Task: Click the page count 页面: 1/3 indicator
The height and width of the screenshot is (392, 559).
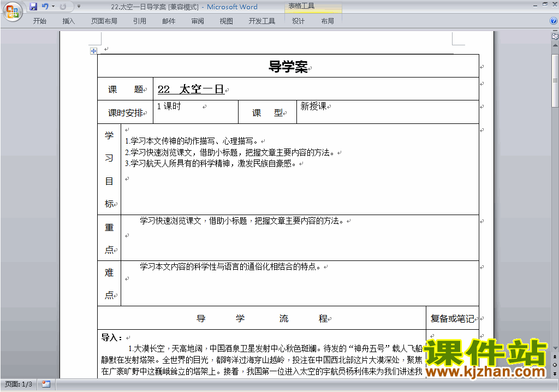Action: [19, 384]
